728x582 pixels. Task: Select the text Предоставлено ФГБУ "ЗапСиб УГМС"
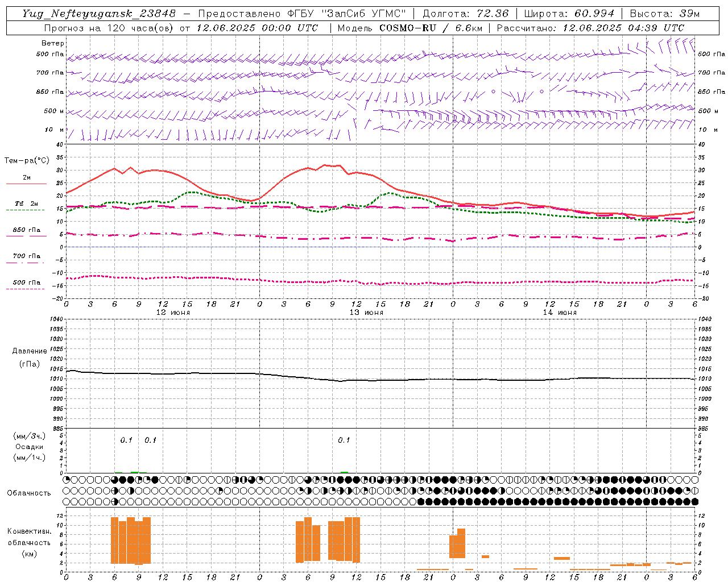pyautogui.click(x=302, y=14)
